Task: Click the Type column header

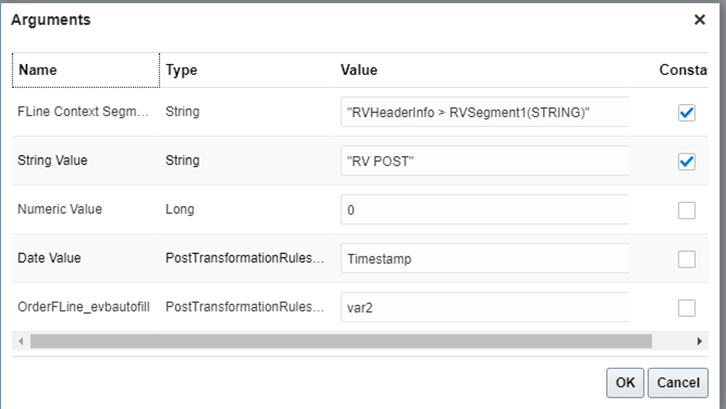Action: (181, 70)
